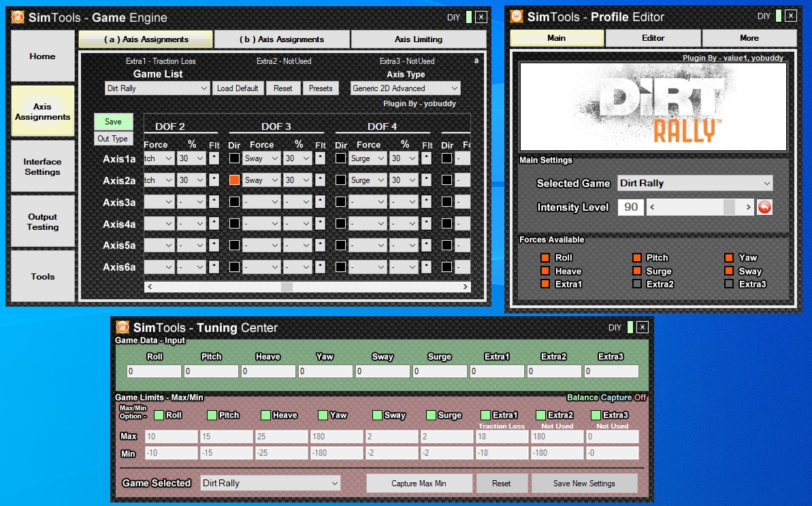Click the Yaw Max limit field
The image size is (812, 506).
pos(336,436)
